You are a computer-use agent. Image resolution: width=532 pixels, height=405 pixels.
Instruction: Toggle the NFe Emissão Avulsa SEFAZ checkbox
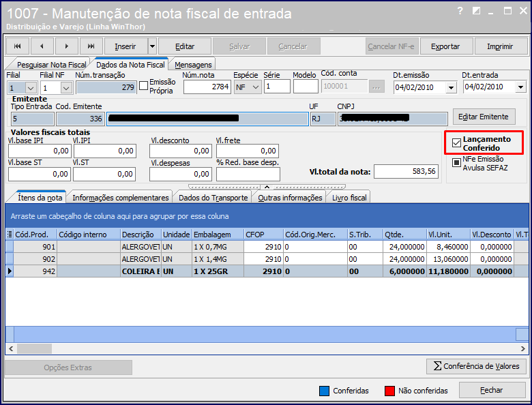point(456,163)
